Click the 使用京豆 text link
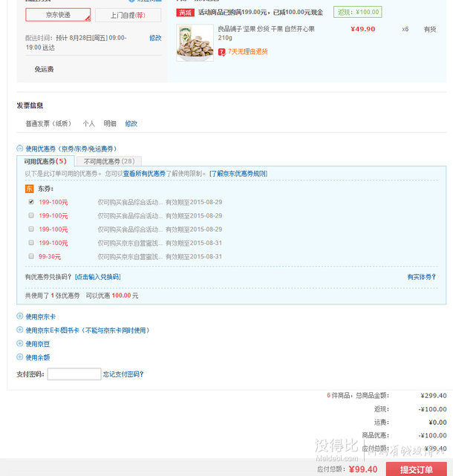Screen dimensions: 453x476 coord(37,344)
